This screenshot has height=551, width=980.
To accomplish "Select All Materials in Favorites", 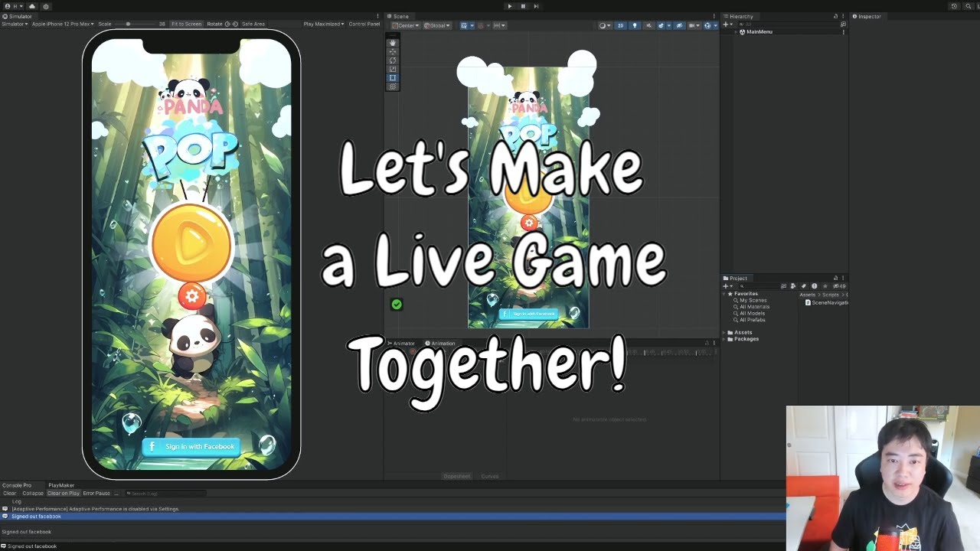I will coord(755,307).
